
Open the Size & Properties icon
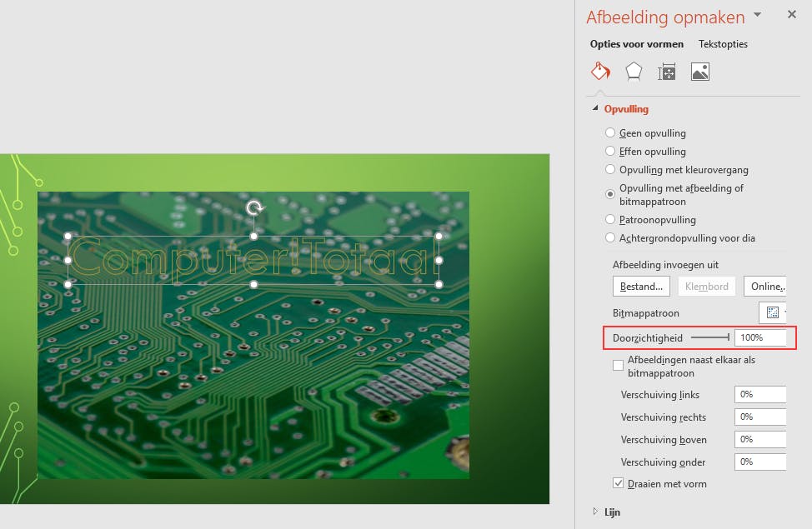[x=666, y=72]
